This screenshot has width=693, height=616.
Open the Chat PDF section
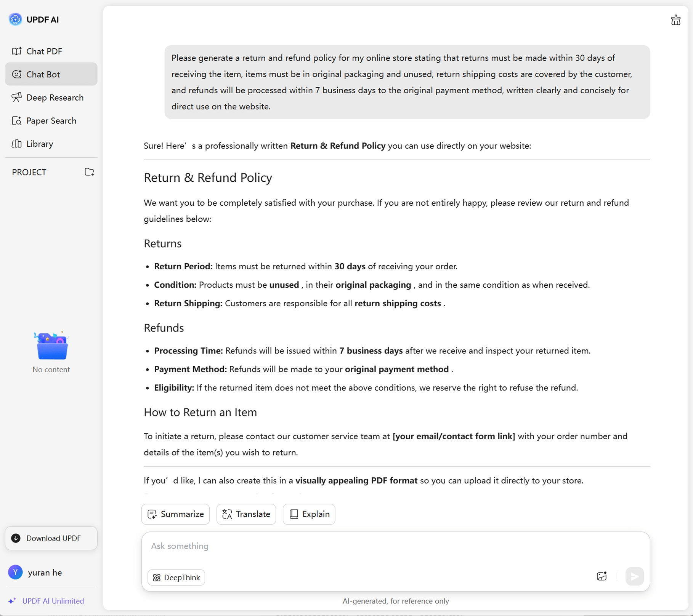(44, 51)
